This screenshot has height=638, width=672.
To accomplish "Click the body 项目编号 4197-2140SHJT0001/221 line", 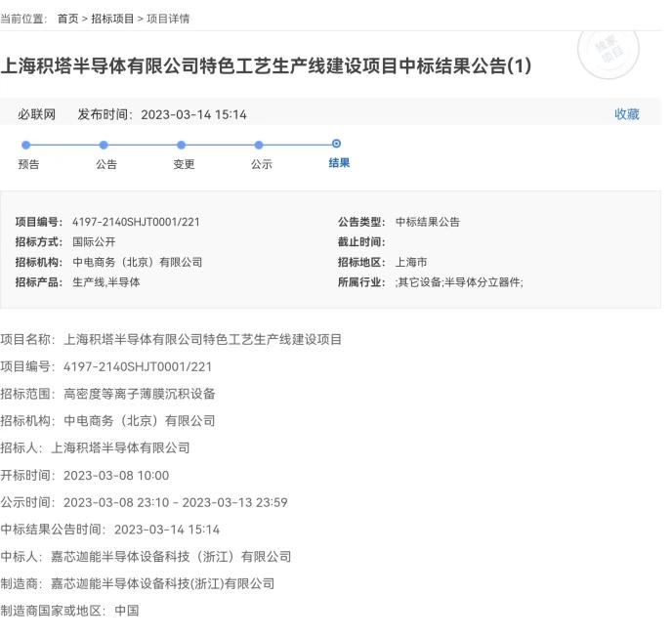I will tap(105, 366).
